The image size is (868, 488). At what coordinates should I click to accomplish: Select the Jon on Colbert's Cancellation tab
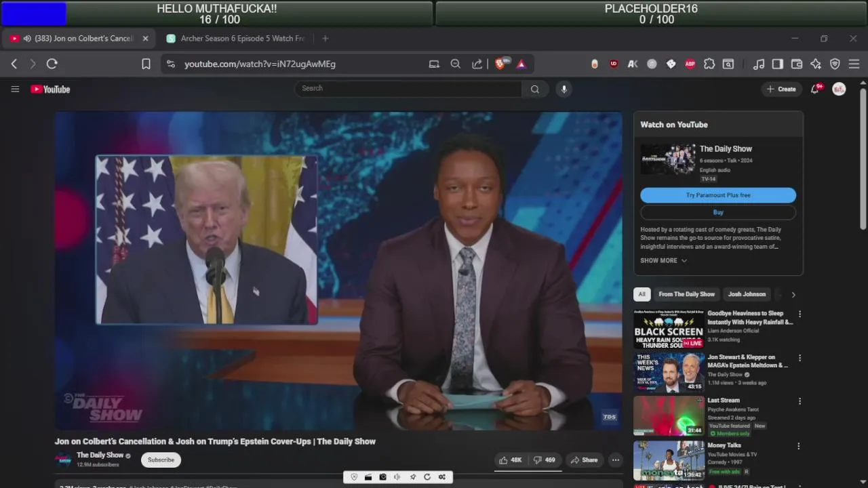point(78,39)
